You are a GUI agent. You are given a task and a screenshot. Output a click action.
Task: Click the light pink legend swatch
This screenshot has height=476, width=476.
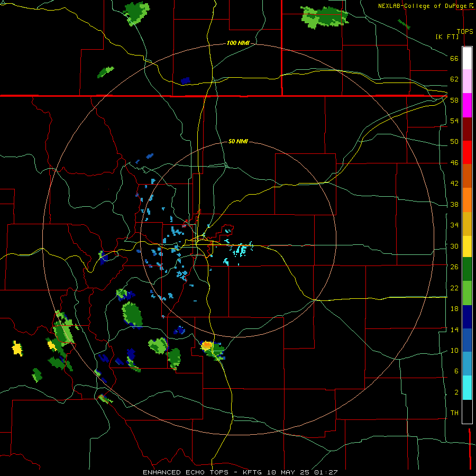(467, 81)
